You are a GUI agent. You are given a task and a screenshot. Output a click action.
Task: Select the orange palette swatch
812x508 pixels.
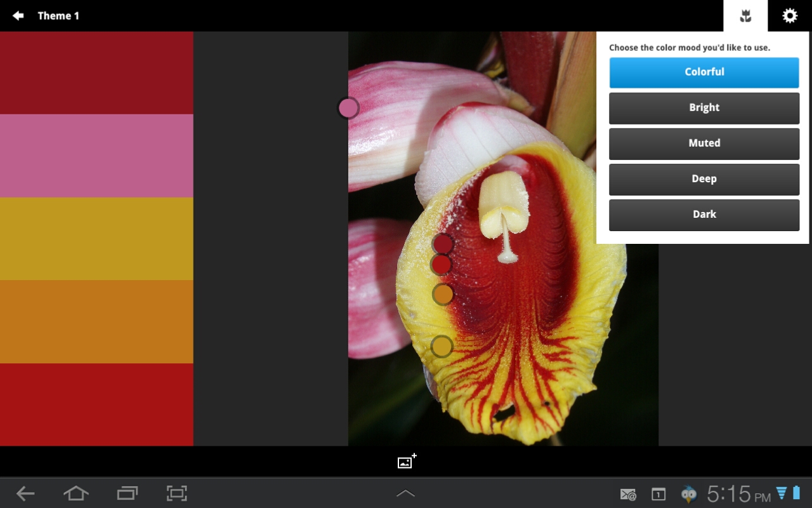96,321
